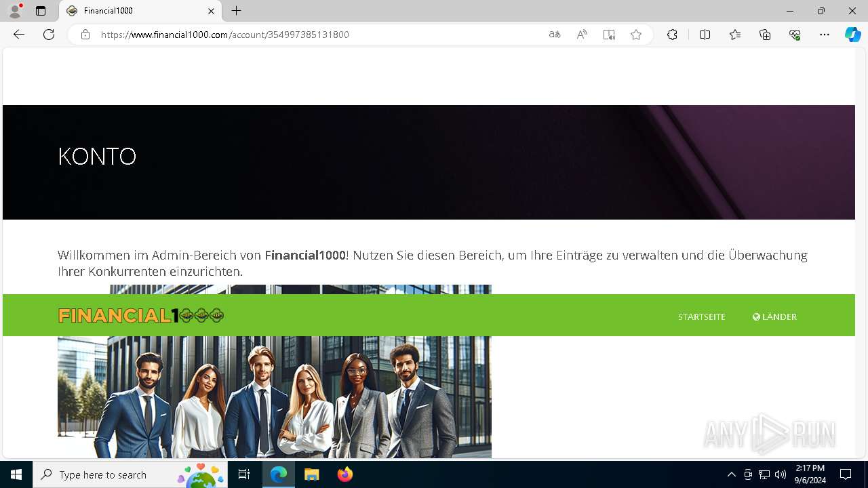Viewport: 868px width, 488px height.
Task: Select bold Financial1000 welcome text
Action: (305, 255)
